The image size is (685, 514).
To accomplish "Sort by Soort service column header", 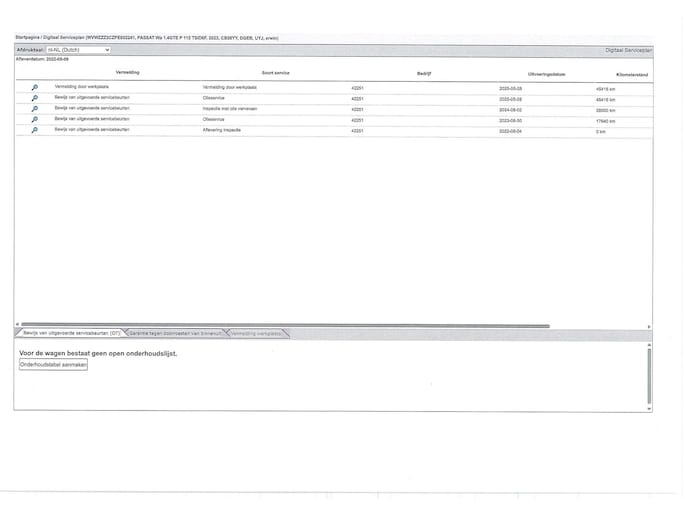I will click(x=275, y=73).
